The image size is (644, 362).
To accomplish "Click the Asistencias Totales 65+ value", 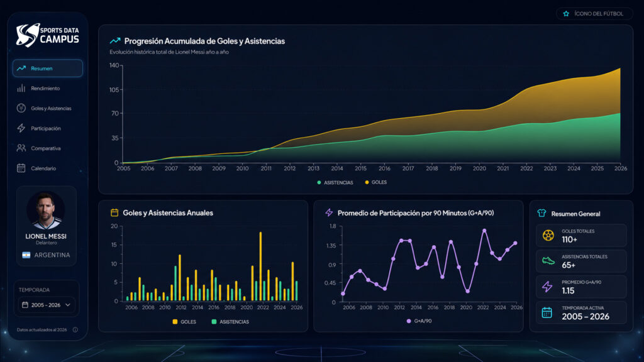I will pos(569,265).
